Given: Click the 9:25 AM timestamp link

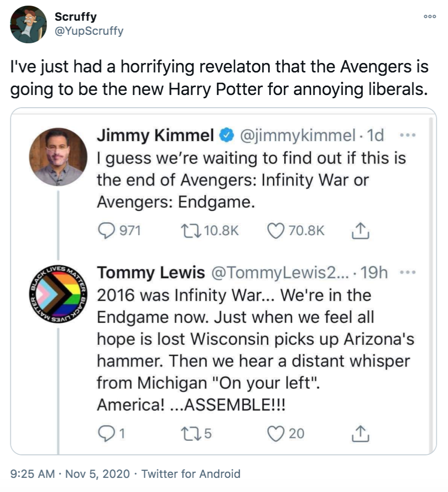Looking at the screenshot, I should coord(28,474).
